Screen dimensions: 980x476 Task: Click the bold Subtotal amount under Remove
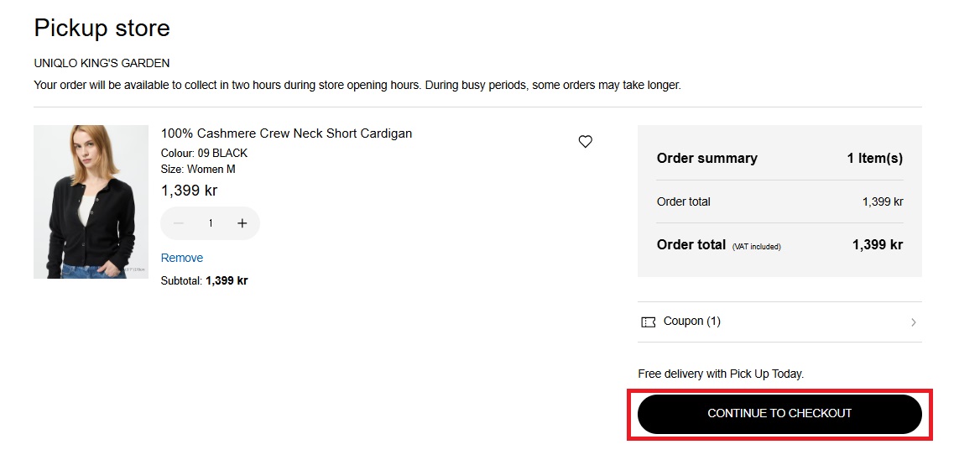pyautogui.click(x=227, y=281)
